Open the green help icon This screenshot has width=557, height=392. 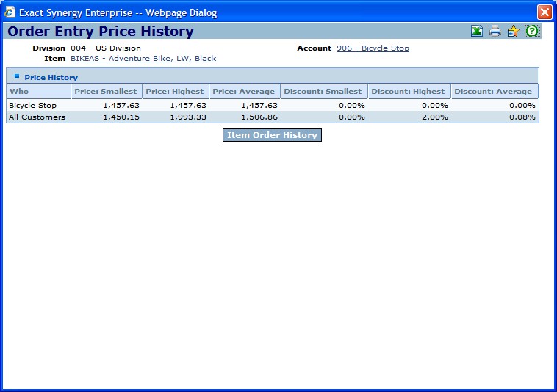[x=531, y=31]
